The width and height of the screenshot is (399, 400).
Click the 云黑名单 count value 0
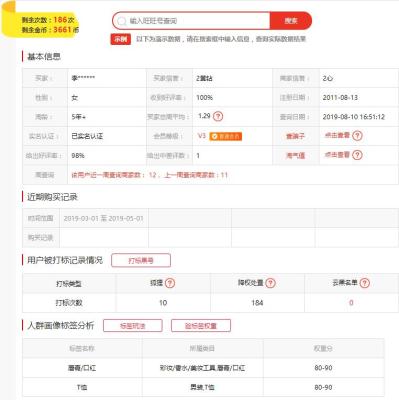[x=351, y=303]
